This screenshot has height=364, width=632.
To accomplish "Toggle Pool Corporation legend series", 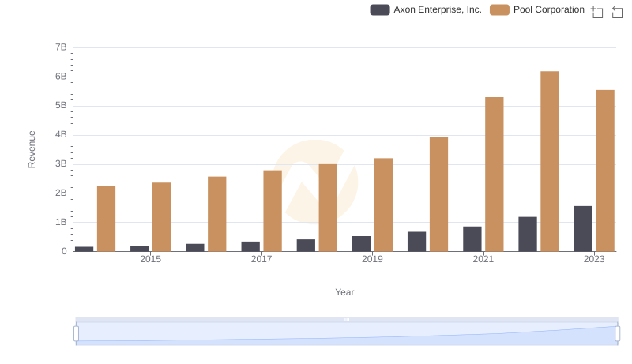I will click(537, 9).
